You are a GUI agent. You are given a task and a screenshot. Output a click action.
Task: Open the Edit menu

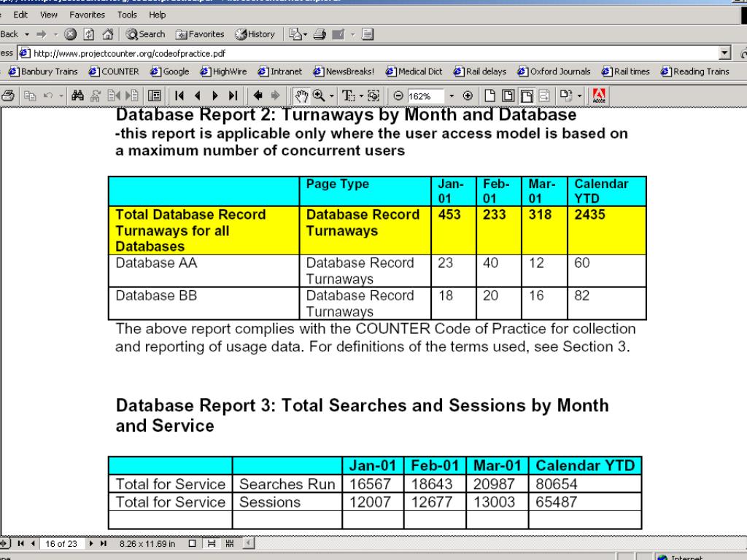tap(20, 15)
